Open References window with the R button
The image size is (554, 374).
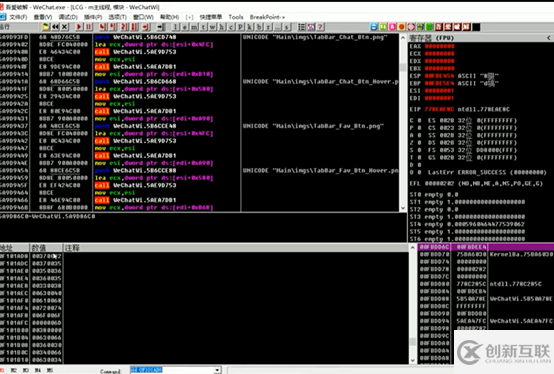(268, 27)
